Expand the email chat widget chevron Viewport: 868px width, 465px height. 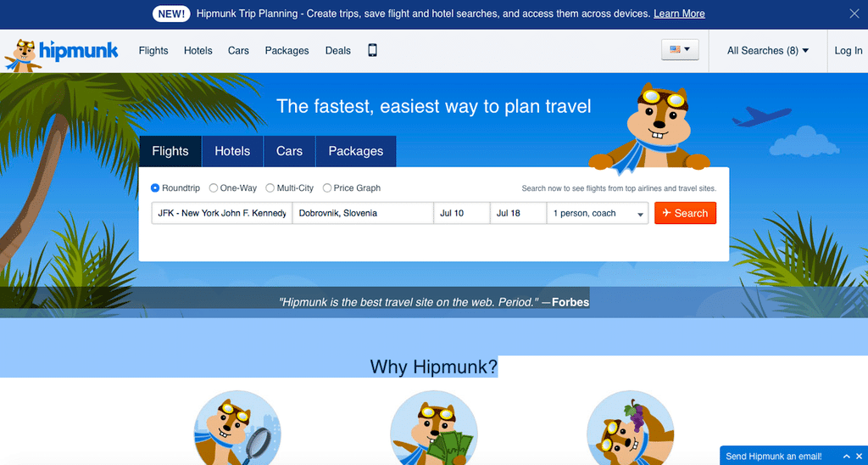[846, 457]
